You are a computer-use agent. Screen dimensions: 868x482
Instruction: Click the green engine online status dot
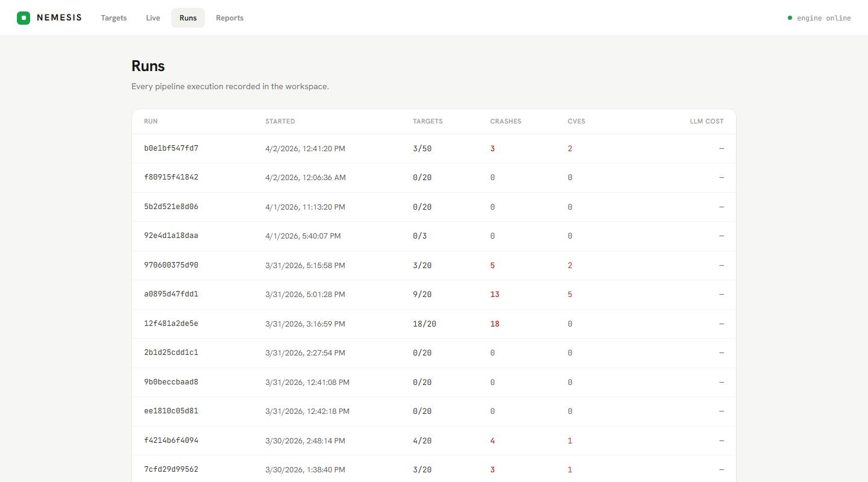coord(790,18)
